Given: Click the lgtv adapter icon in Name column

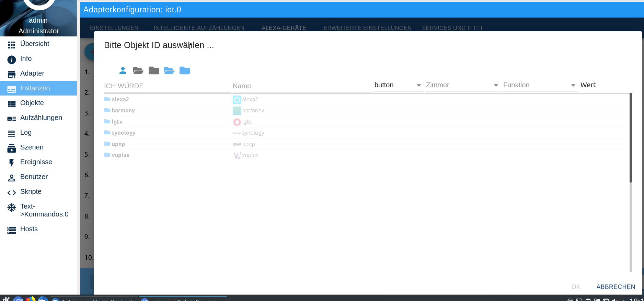Looking at the screenshot, I should pos(237,122).
